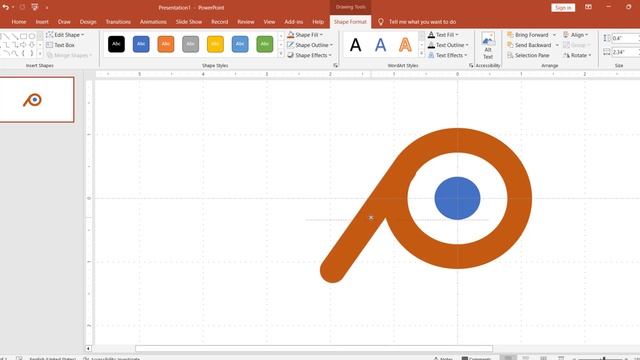Open the Design tab
This screenshot has height=360, width=640.
[x=88, y=22]
